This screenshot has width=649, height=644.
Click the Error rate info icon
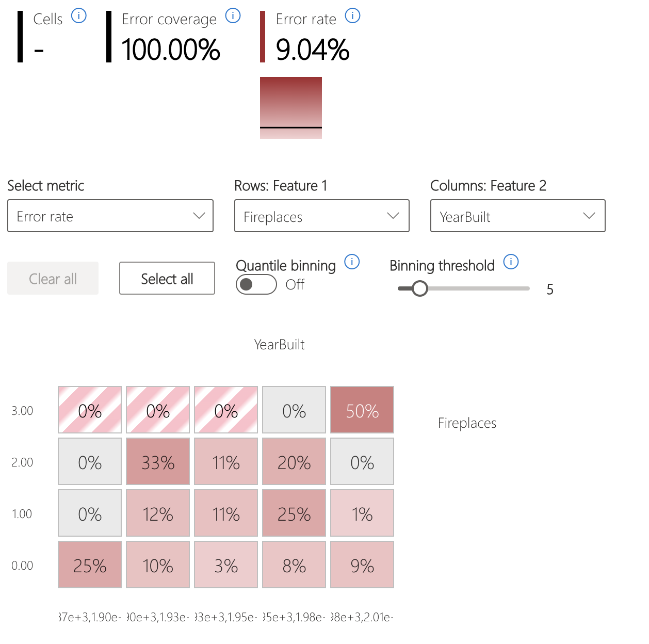click(x=352, y=15)
